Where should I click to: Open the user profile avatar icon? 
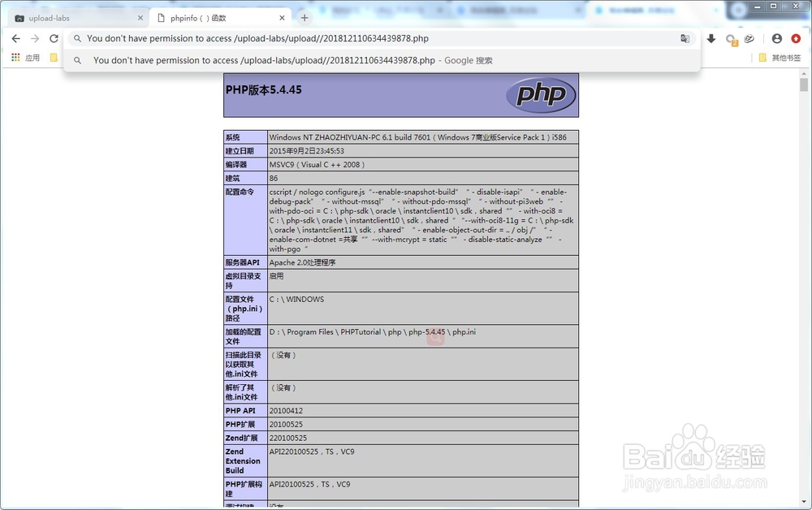[x=777, y=38]
